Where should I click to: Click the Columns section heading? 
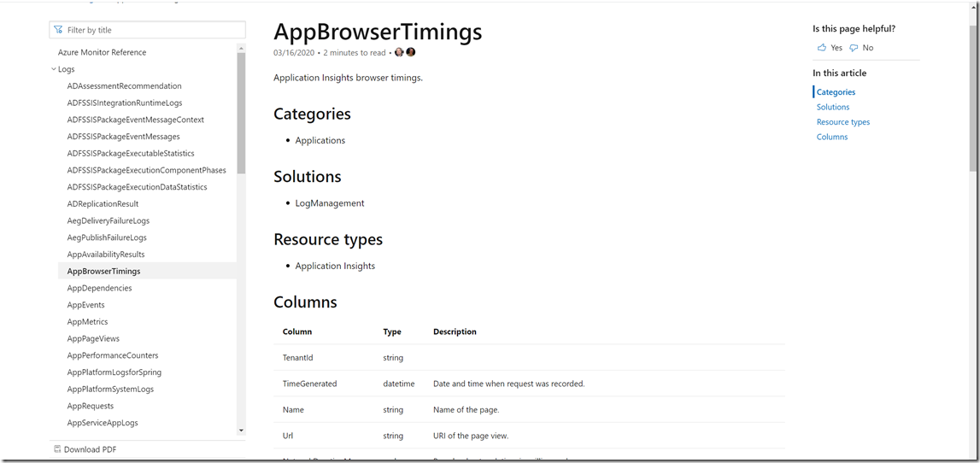pyautogui.click(x=305, y=302)
